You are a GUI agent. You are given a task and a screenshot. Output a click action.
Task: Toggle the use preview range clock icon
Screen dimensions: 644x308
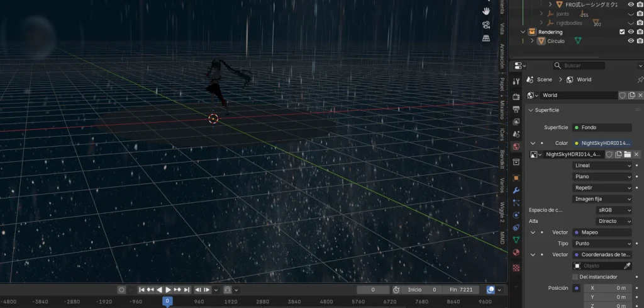click(396, 290)
